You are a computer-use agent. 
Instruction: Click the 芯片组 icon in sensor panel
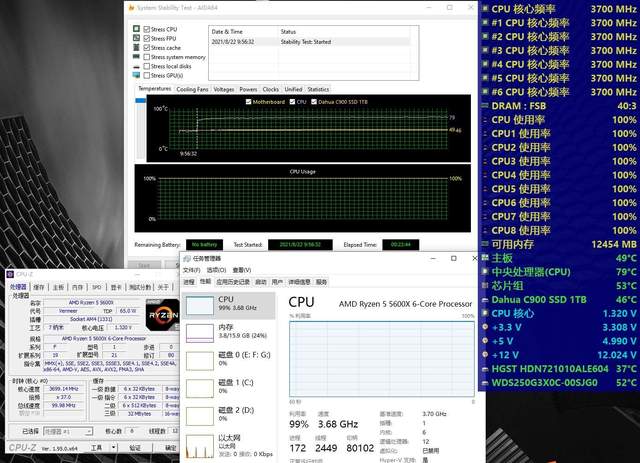485,285
